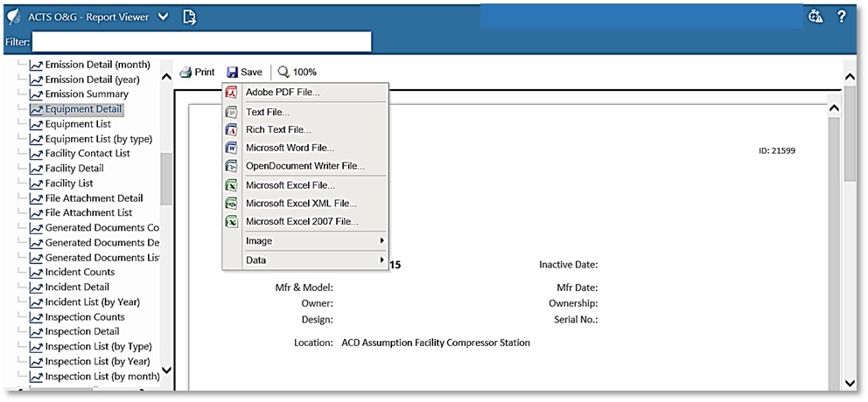This screenshot has width=868, height=402.
Task: Click the 100% zoom button
Action: point(297,72)
